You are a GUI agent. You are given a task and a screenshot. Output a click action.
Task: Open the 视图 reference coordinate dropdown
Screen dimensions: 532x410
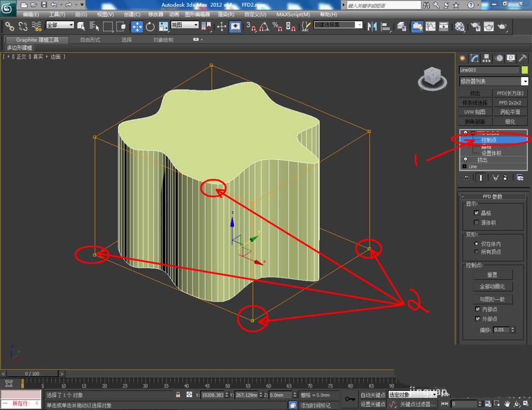(186, 25)
